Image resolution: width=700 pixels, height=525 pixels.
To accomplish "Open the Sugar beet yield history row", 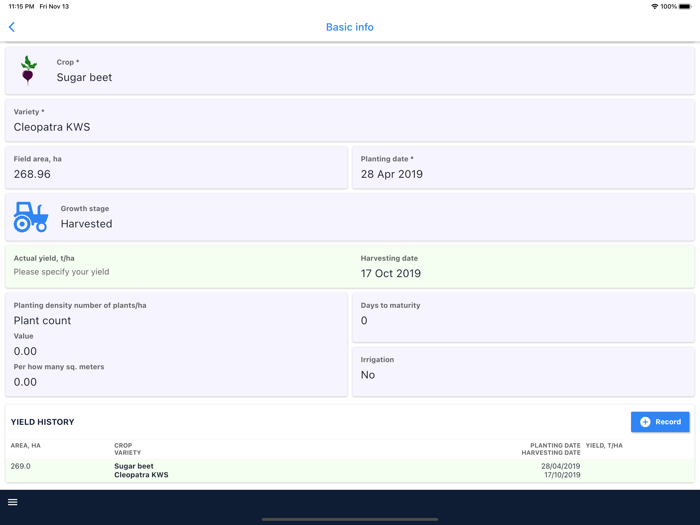I will click(350, 471).
